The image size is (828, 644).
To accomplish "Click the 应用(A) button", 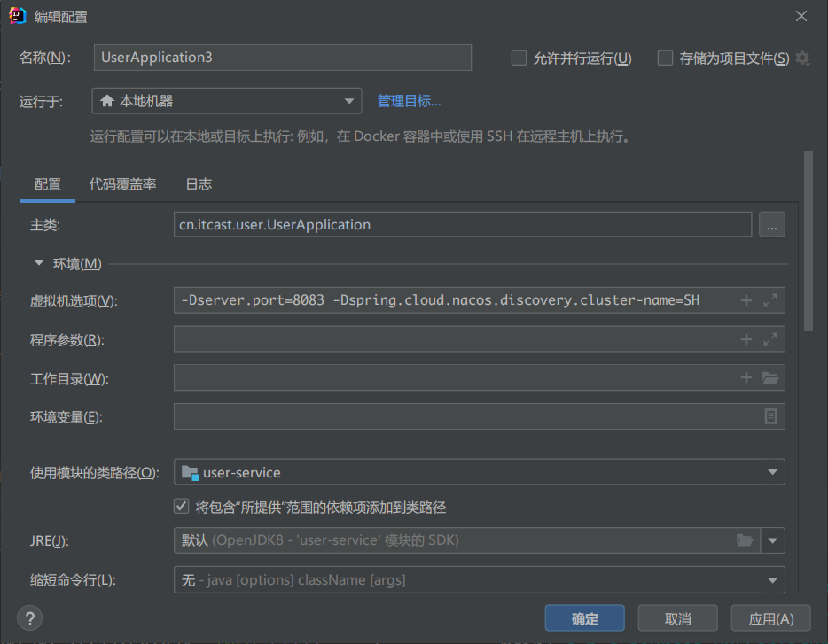I will [x=770, y=618].
